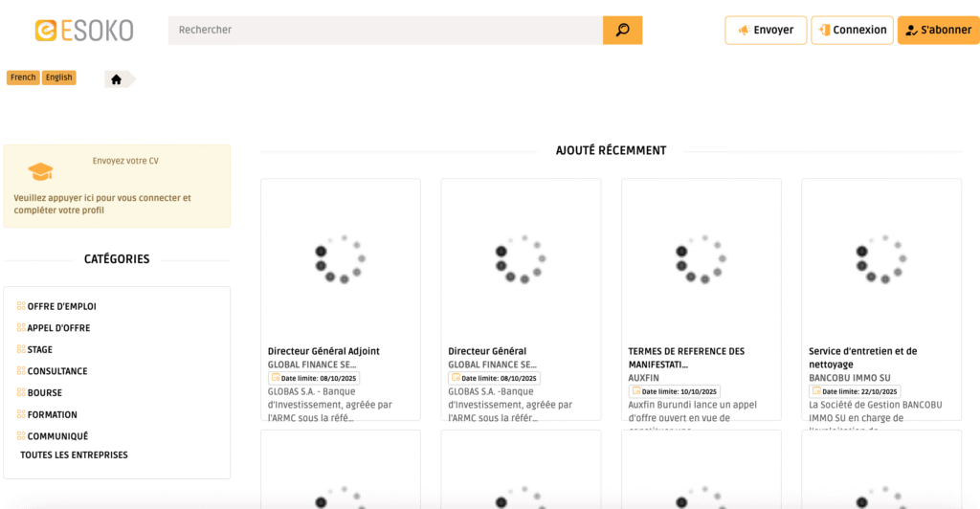Open the APPEL D'OFFRE category

point(58,328)
